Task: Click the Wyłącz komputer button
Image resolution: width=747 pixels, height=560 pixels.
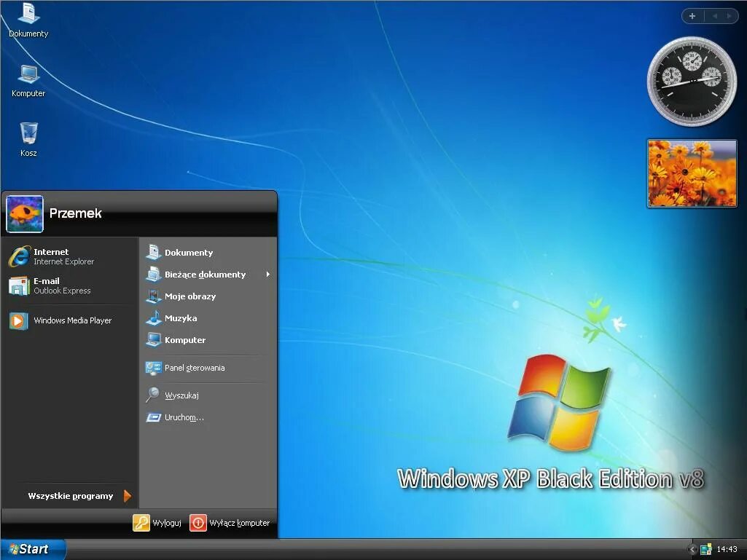Action: tap(232, 522)
